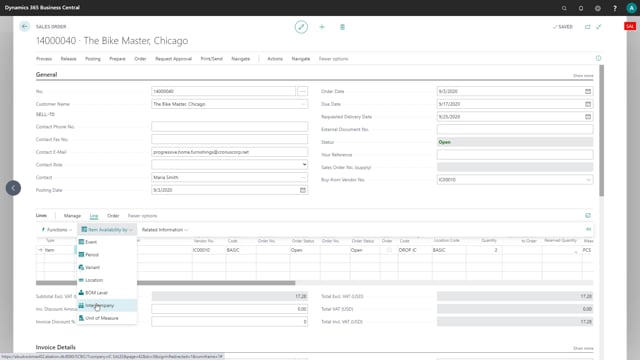The width and height of the screenshot is (640, 360).
Task: Open the Order tab in Lines
Action: pos(113,216)
